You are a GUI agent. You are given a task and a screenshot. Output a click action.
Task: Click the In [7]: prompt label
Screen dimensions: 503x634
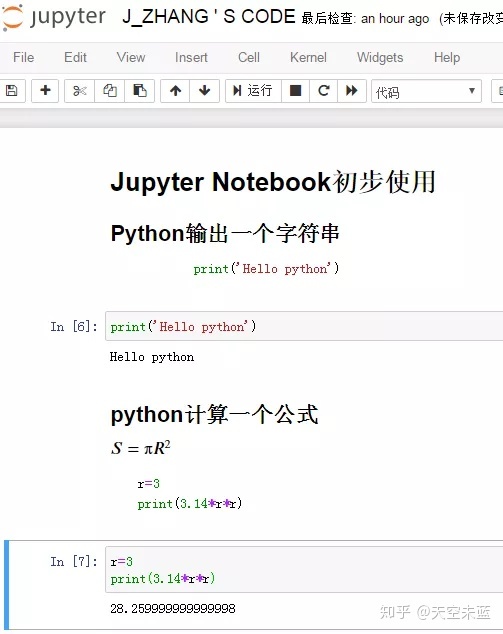[x=74, y=561]
